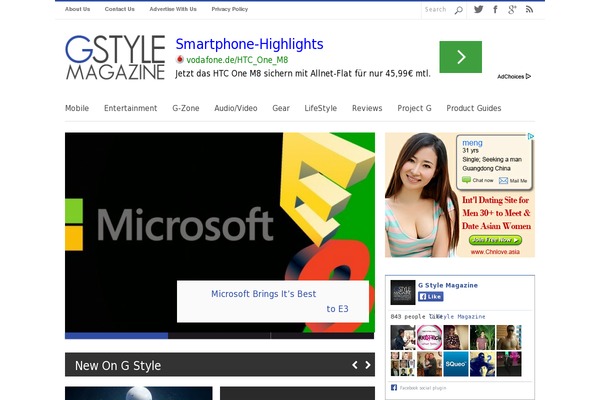Click G Style Magazine Facebook page thumbnail
600x400 pixels.
pos(403,292)
